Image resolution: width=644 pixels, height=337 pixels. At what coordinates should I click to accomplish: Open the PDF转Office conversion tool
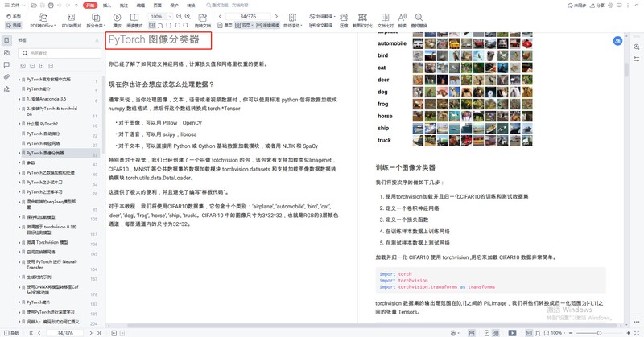point(43,20)
